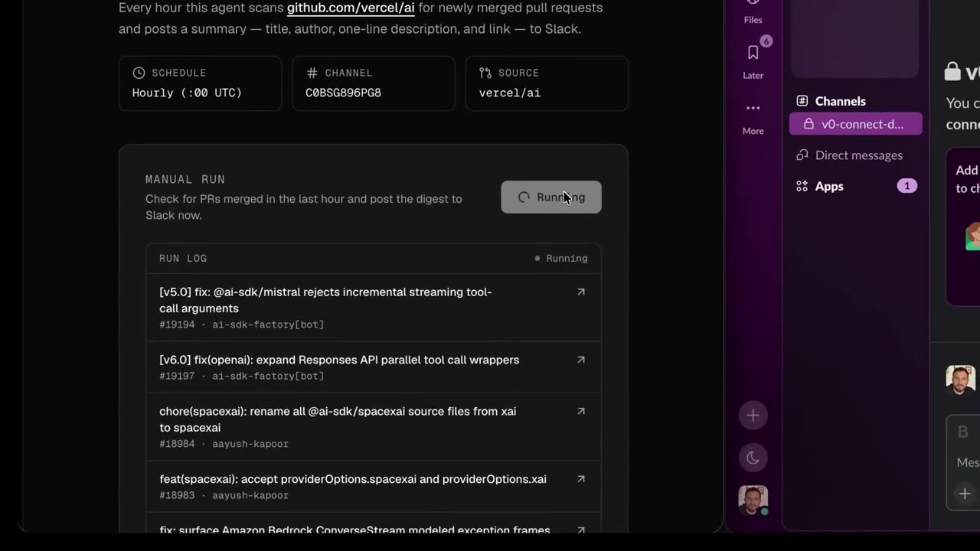Click the Running status indicator in Run Log
Image resolution: width=980 pixels, height=551 pixels.
click(561, 259)
